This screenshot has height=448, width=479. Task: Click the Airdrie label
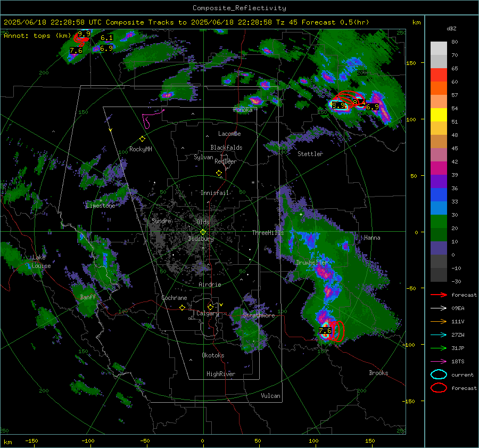(210, 284)
